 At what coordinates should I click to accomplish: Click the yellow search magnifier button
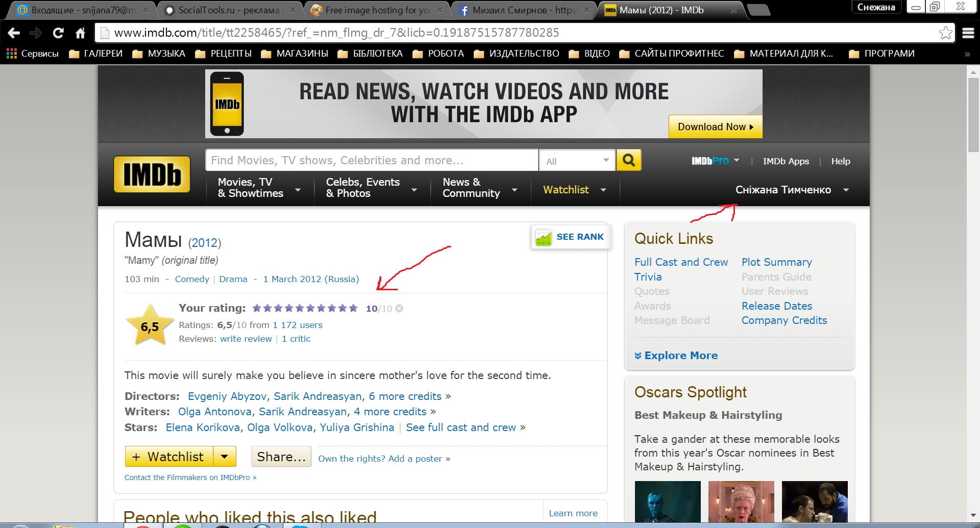click(629, 160)
